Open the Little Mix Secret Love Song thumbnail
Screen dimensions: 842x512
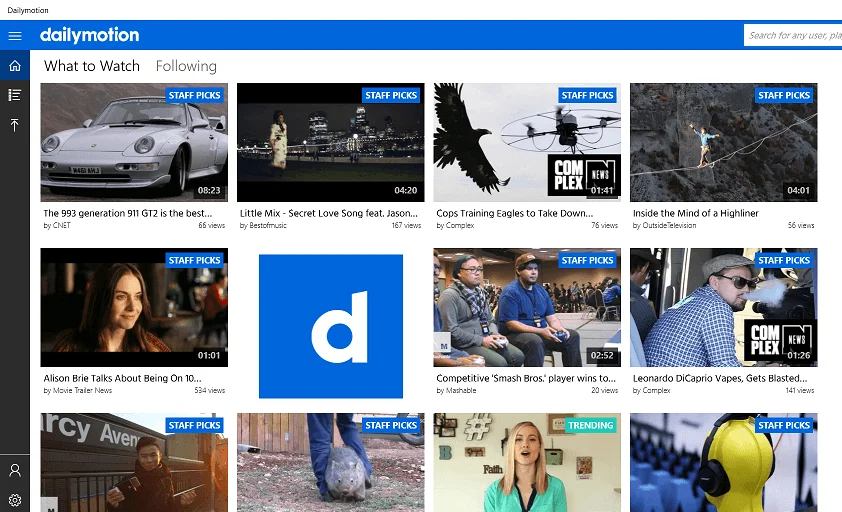pyautogui.click(x=330, y=142)
